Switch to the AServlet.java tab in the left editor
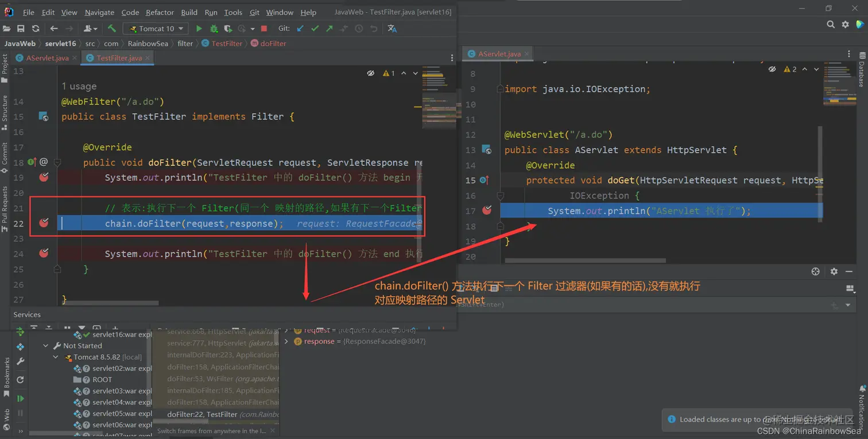Image resolution: width=868 pixels, height=439 pixels. [x=46, y=58]
